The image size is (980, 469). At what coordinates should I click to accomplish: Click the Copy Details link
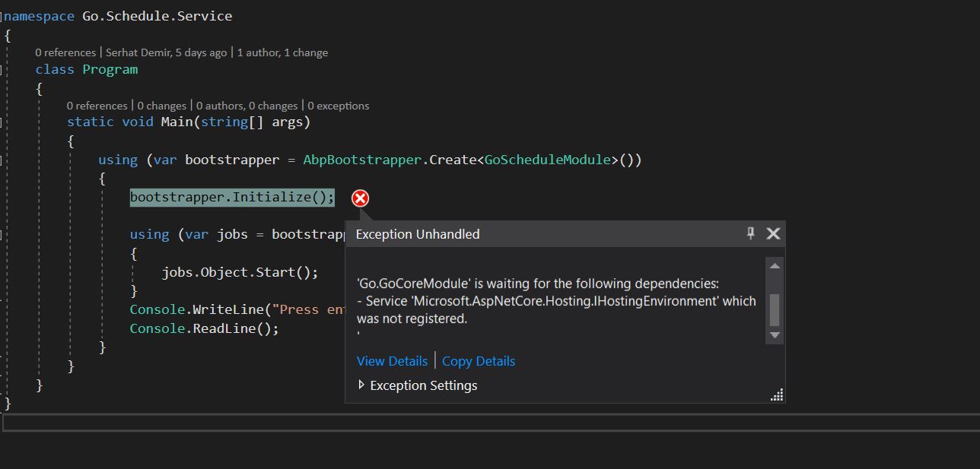(479, 361)
